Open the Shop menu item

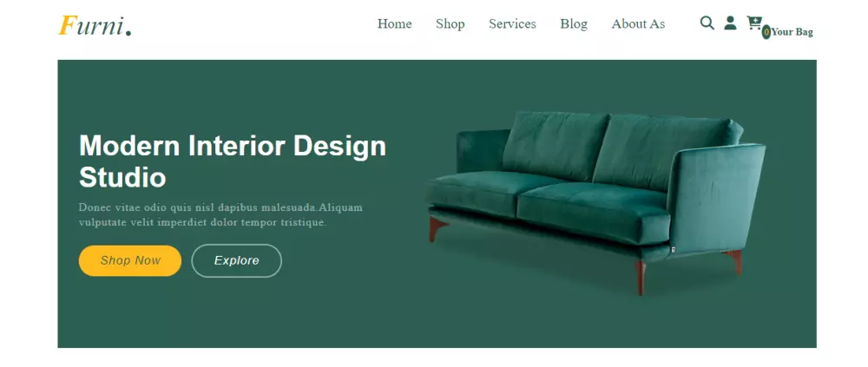coord(450,23)
